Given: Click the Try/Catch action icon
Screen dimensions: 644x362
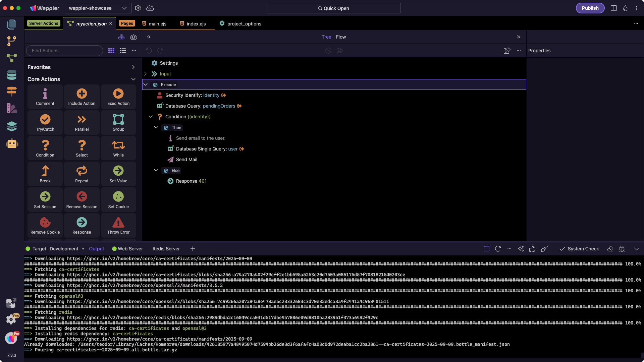Looking at the screenshot, I should coord(45,119).
